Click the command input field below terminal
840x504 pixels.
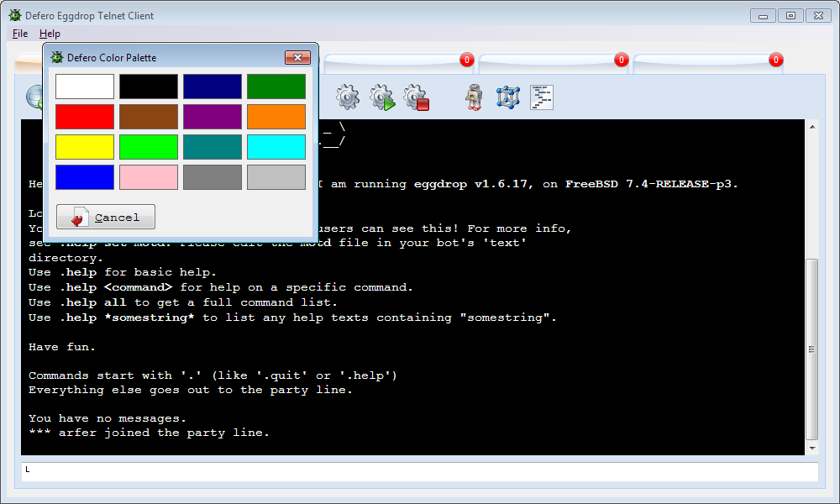tap(420, 472)
